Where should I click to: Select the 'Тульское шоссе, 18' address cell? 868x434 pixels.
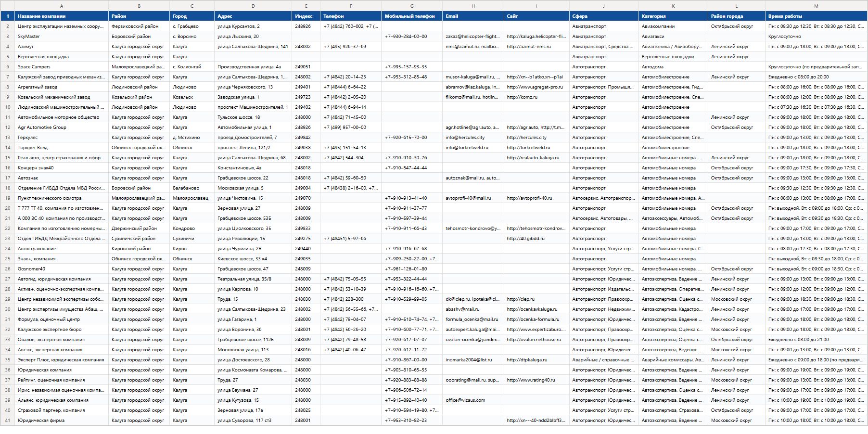point(253,117)
